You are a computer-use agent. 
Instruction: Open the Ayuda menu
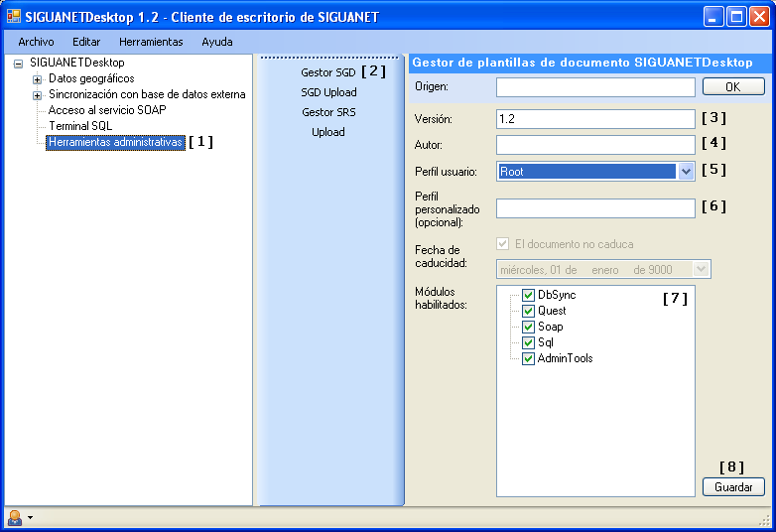pos(216,42)
